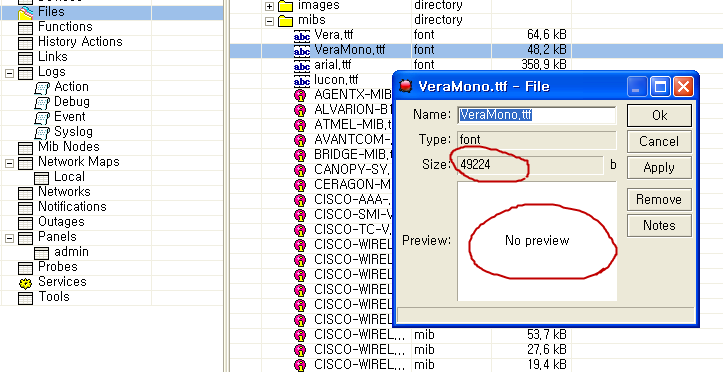This screenshot has height=372, width=723.
Task: Click the Network Maps label
Action: tap(79, 162)
